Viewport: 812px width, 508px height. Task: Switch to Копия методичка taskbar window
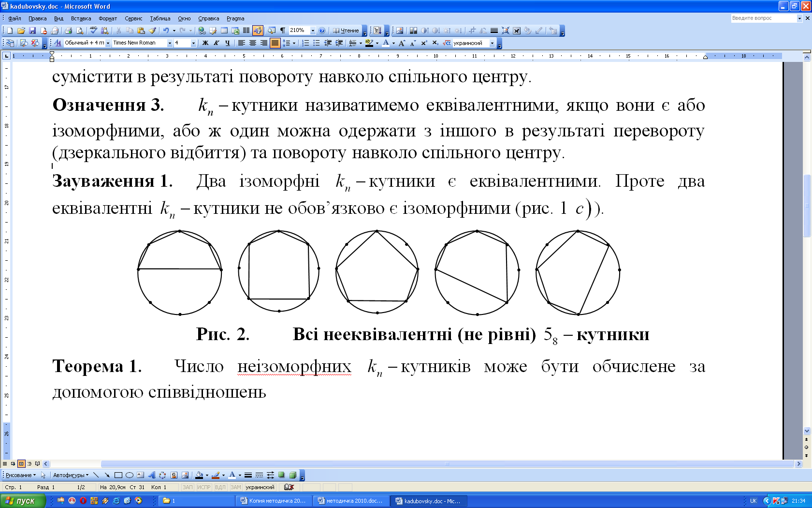(274, 501)
